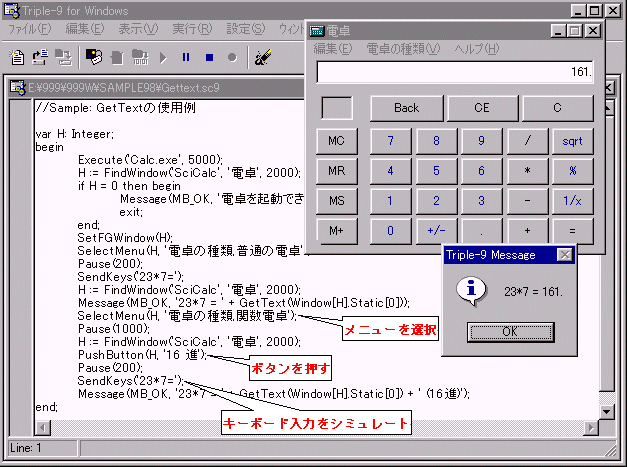Open the calculator 電卓の種類(V) menu
This screenshot has width=627, height=467.
tap(403, 49)
